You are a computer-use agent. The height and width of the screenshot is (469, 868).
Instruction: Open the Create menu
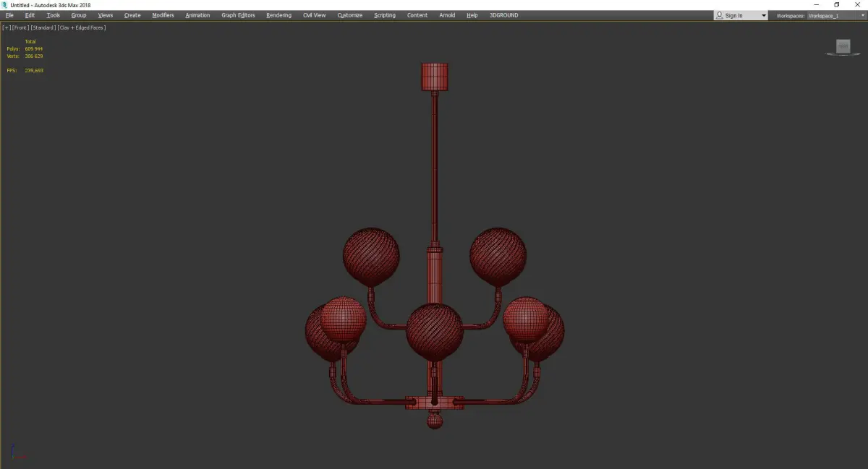pos(132,15)
